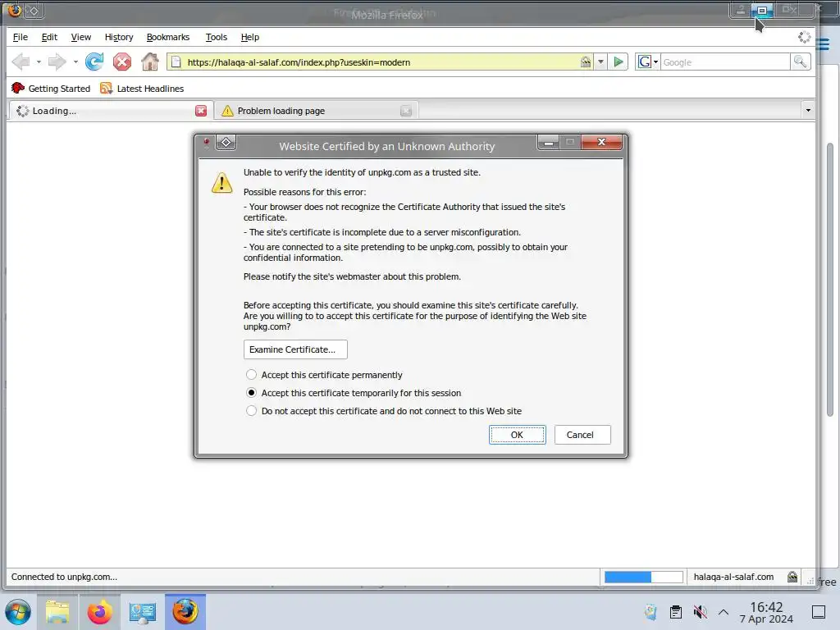The image size is (840, 630).
Task: Open the Windows Start menu
Action: [18, 612]
